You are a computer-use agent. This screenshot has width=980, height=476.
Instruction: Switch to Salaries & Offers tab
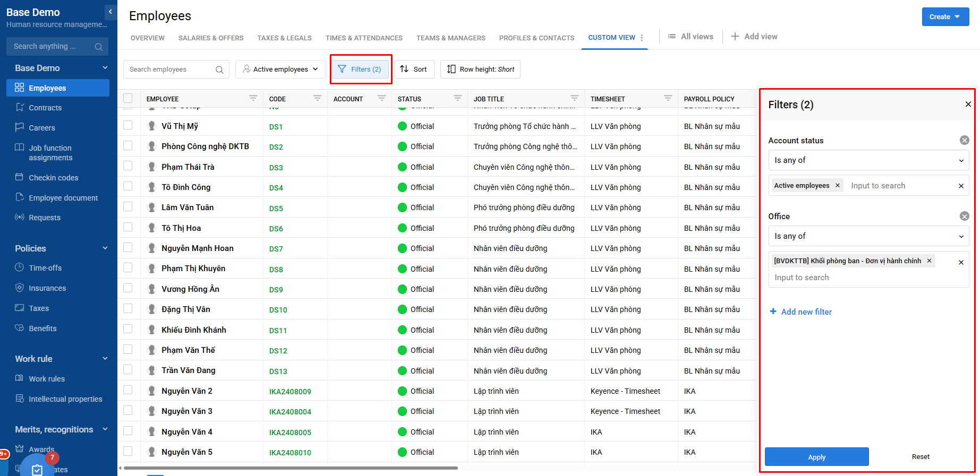point(211,38)
